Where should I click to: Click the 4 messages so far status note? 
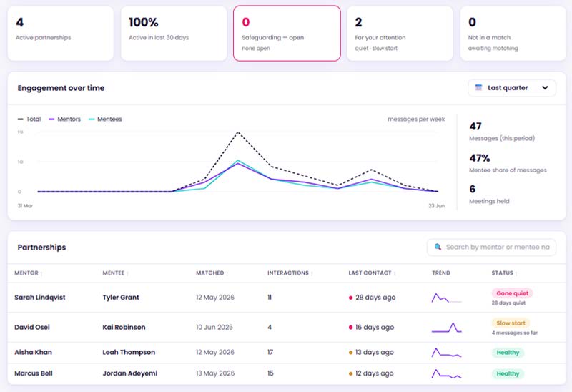coord(514,333)
